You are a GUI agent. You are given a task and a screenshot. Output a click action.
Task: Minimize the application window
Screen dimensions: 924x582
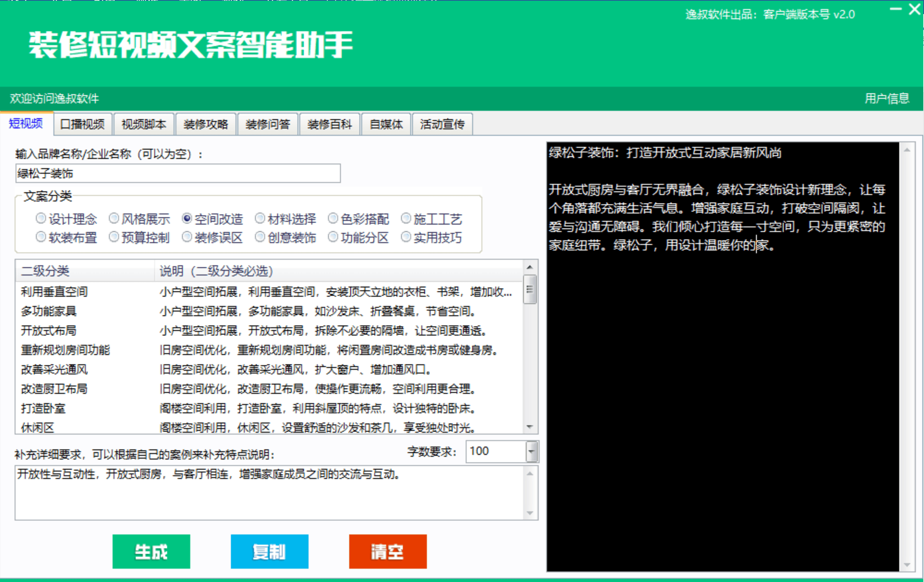(x=895, y=9)
